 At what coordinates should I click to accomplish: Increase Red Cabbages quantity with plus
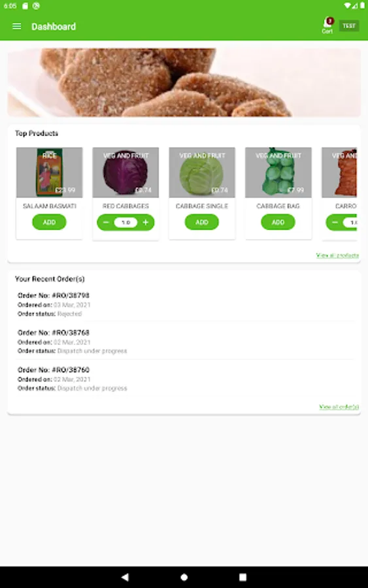[x=146, y=222]
